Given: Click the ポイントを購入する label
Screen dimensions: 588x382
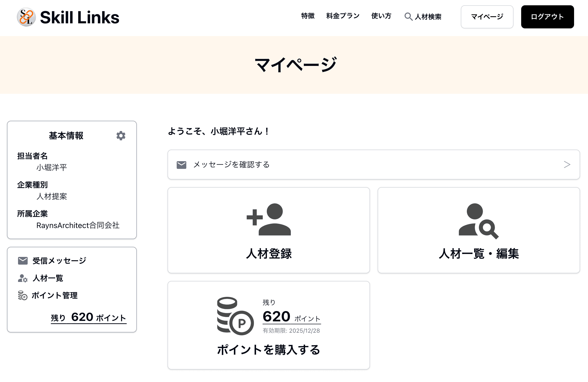Looking at the screenshot, I should pos(269,350).
